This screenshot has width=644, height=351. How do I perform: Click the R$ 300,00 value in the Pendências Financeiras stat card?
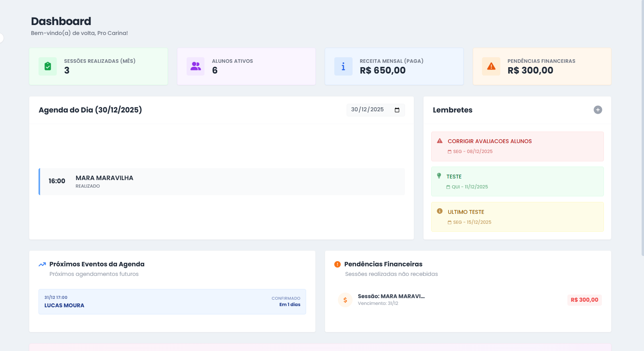point(530,70)
